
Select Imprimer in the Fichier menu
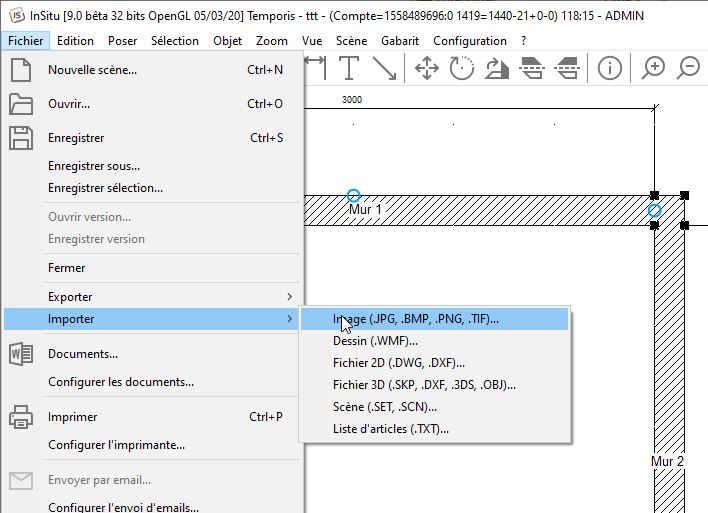click(x=72, y=417)
